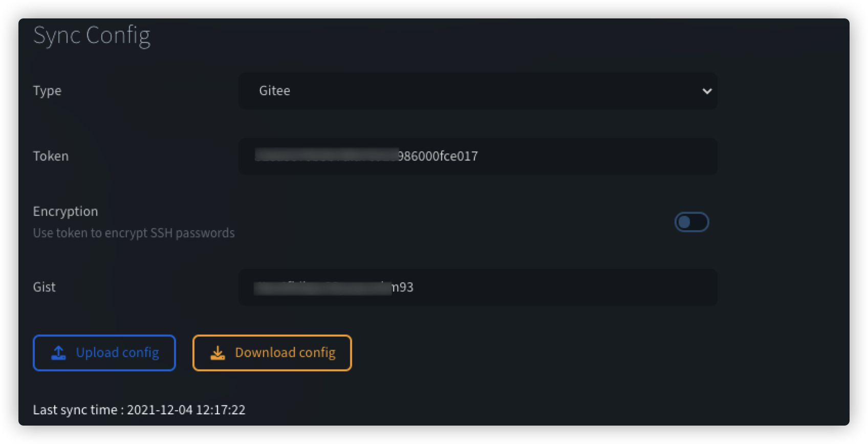This screenshot has height=444, width=868.
Task: Click the download arrow icon
Action: [x=218, y=352]
